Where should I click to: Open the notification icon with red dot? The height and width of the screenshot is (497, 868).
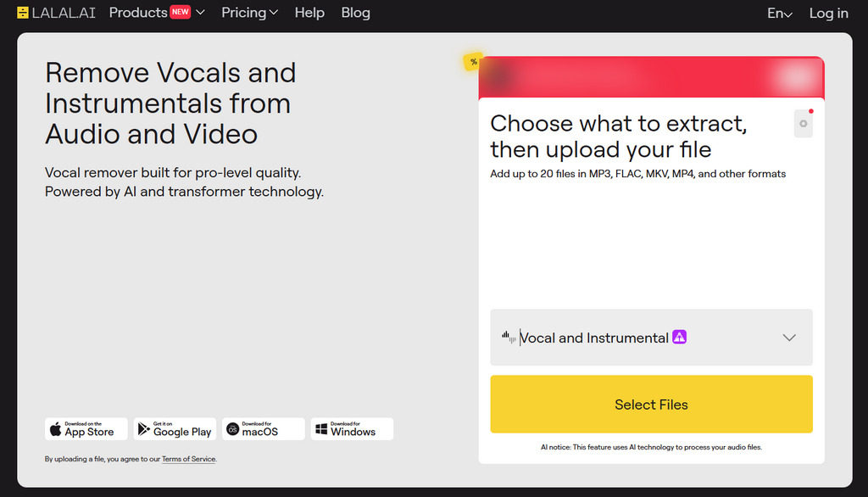(804, 123)
